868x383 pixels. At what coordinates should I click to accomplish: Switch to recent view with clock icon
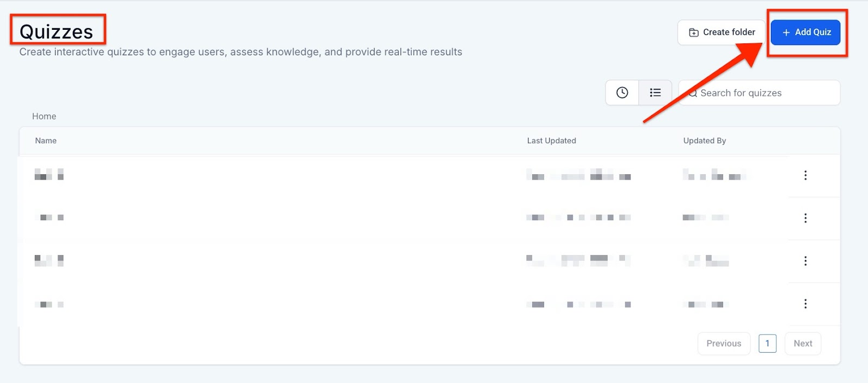pyautogui.click(x=622, y=93)
